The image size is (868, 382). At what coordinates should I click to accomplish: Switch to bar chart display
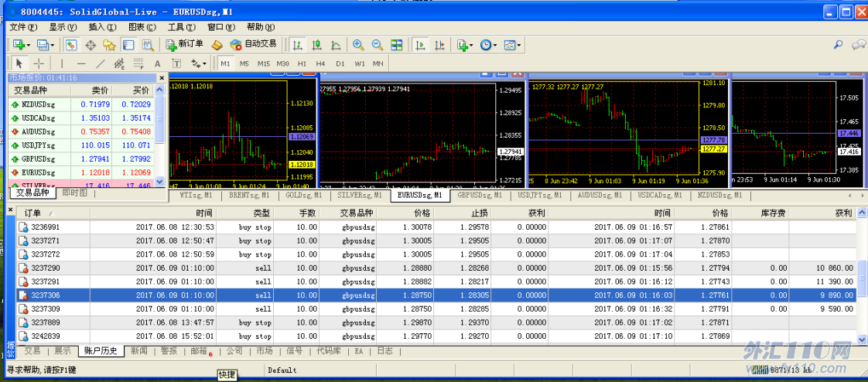click(x=298, y=45)
